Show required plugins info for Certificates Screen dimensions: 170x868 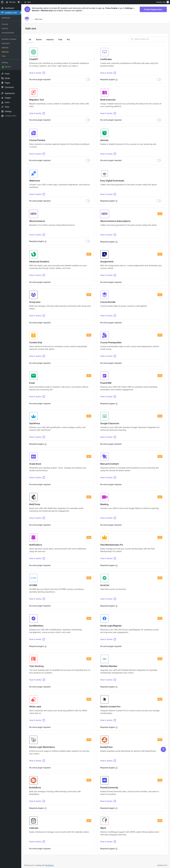(x=117, y=80)
